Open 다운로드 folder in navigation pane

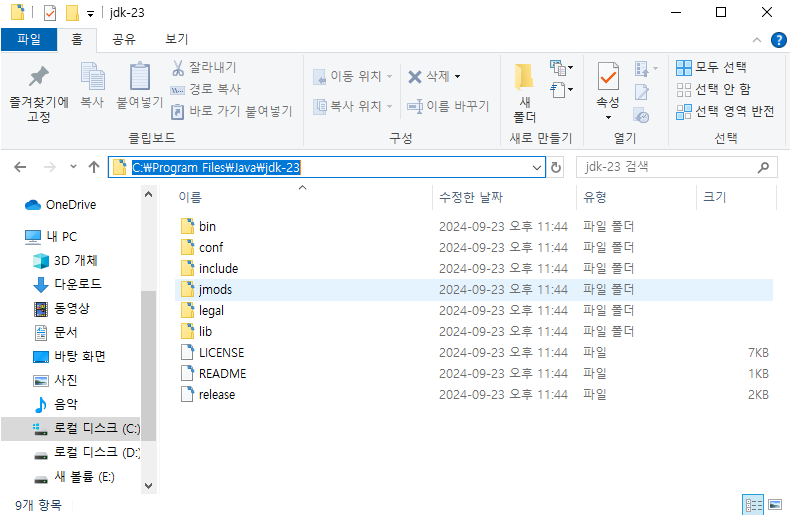pyautogui.click(x=67, y=284)
